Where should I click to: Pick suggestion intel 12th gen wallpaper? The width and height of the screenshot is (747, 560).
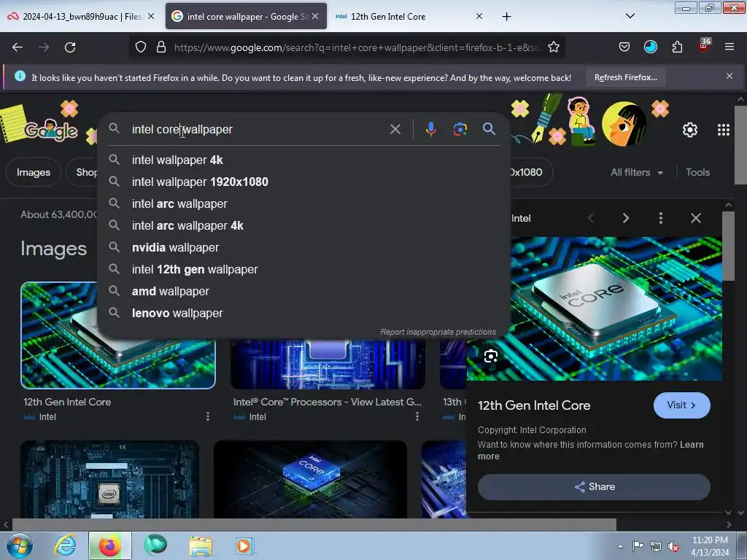click(x=303, y=270)
